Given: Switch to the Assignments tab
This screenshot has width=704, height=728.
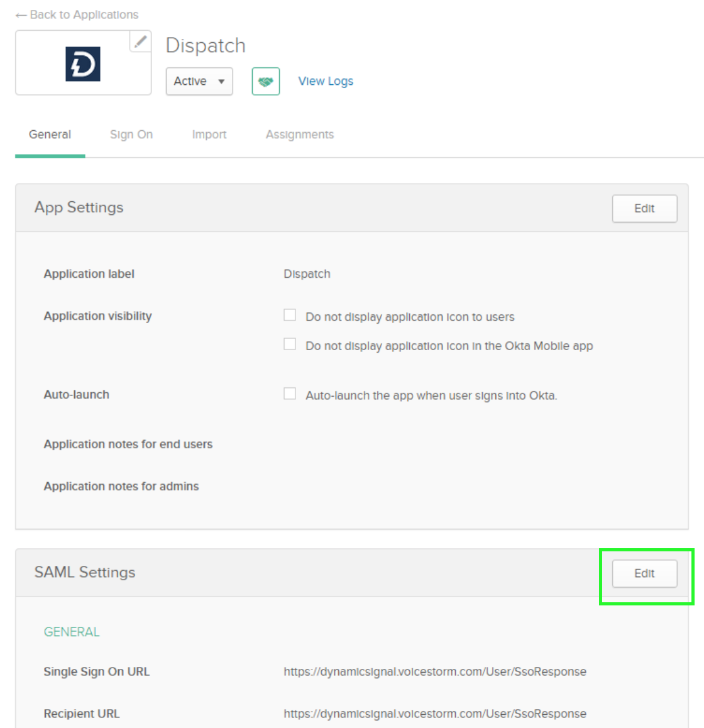Looking at the screenshot, I should [x=300, y=135].
